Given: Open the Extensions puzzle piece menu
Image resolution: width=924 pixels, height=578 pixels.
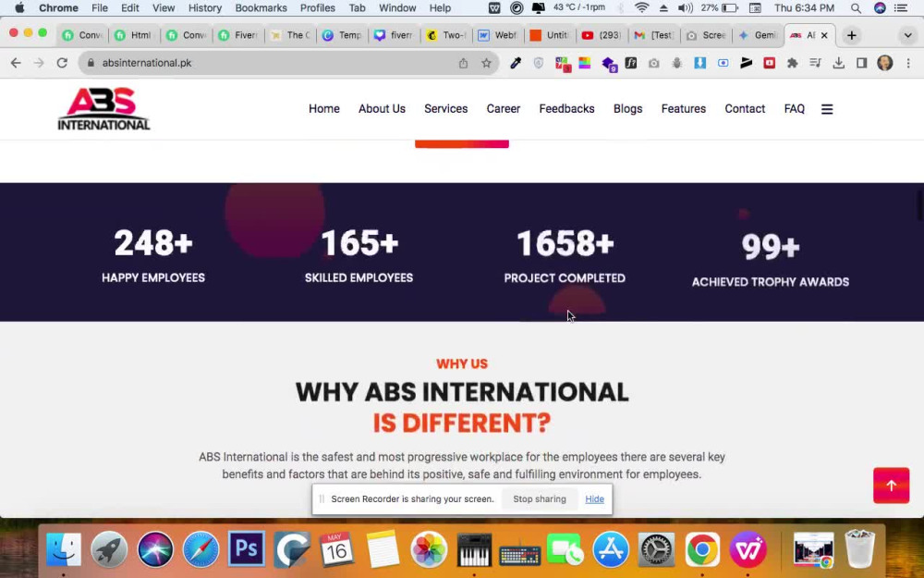Looking at the screenshot, I should pos(792,63).
